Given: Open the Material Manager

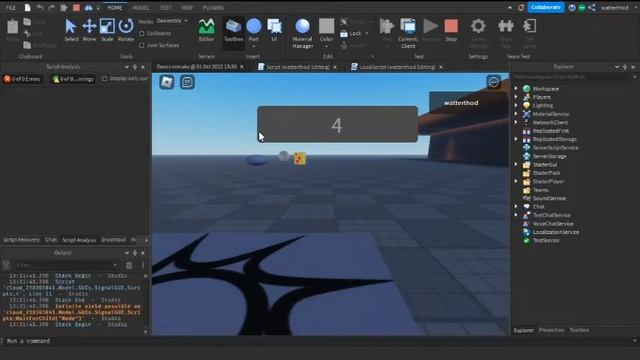Looking at the screenshot, I should click(302, 33).
